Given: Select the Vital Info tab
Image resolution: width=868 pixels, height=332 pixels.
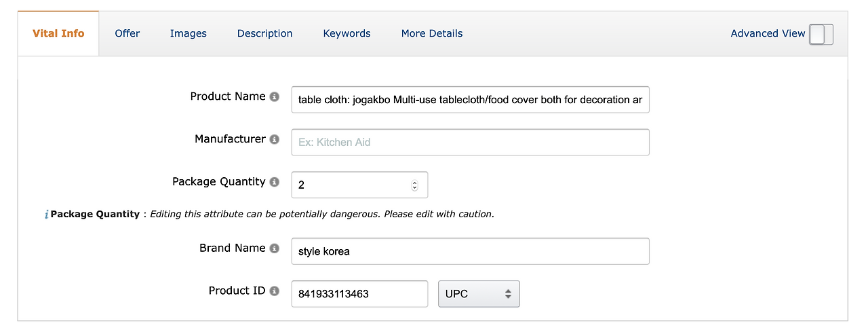Looking at the screenshot, I should click(59, 33).
